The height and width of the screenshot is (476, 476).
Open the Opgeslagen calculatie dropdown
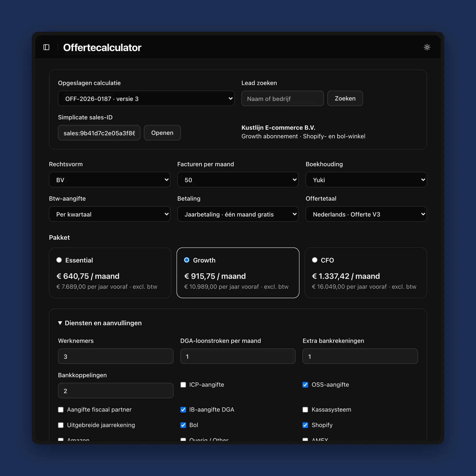click(x=146, y=99)
